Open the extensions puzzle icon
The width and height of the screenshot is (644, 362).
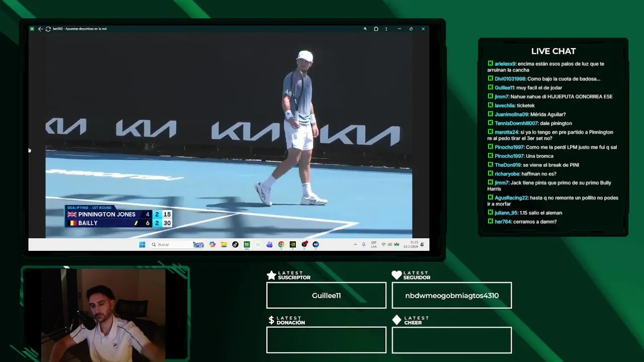(376, 29)
